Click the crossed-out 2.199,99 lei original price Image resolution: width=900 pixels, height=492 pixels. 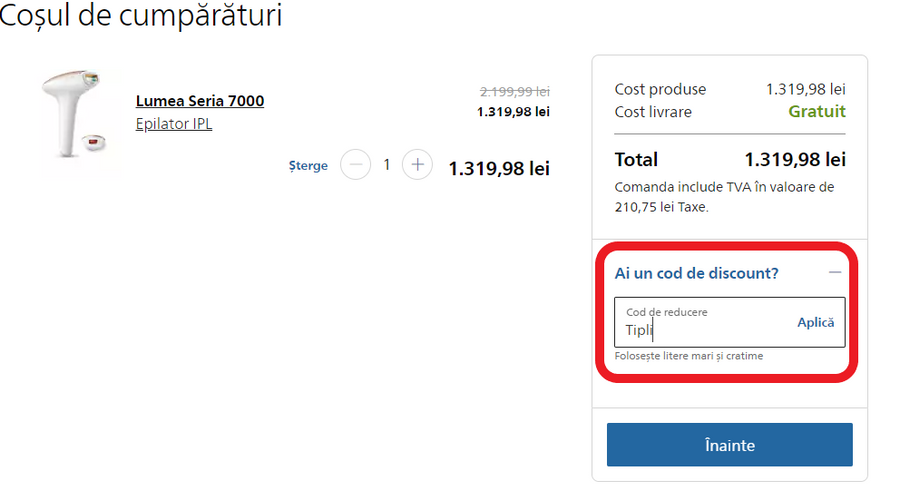(x=514, y=90)
